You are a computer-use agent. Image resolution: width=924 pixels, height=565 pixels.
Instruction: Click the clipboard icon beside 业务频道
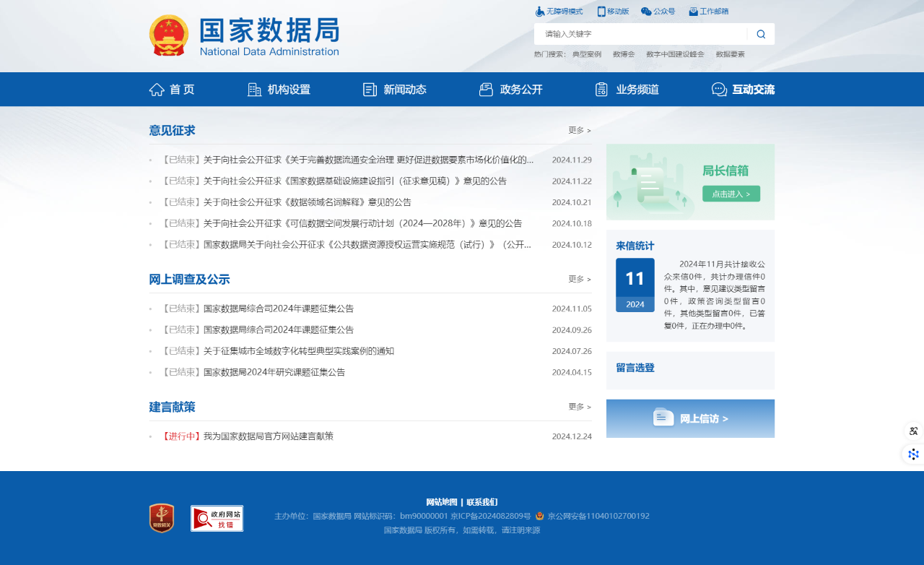pyautogui.click(x=601, y=90)
